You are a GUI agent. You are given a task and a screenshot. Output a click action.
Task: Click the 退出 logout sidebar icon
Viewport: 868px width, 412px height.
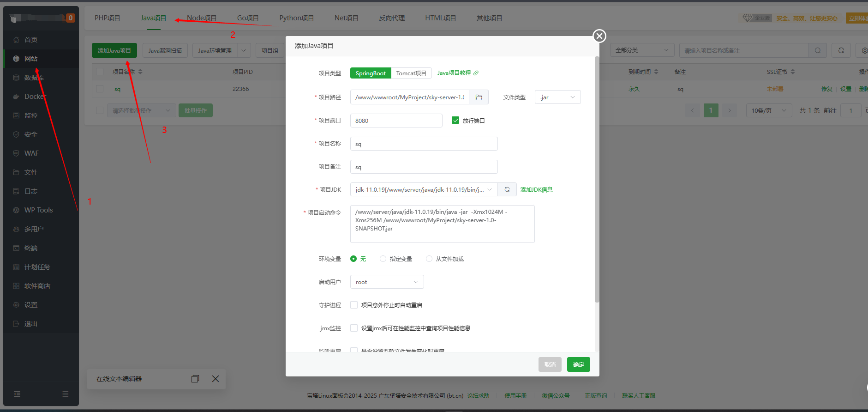click(16, 324)
